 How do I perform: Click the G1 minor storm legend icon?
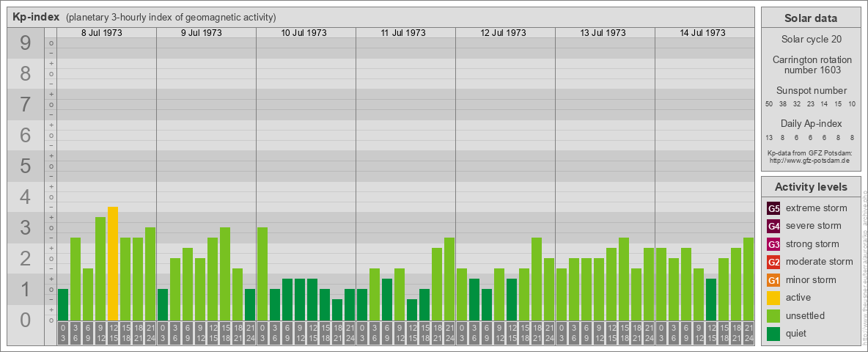point(773,280)
